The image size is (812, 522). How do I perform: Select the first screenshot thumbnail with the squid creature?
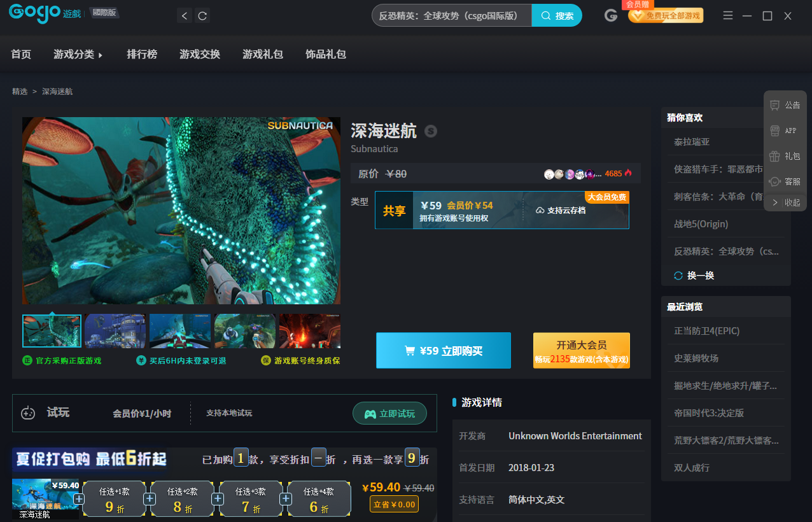pyautogui.click(x=52, y=331)
